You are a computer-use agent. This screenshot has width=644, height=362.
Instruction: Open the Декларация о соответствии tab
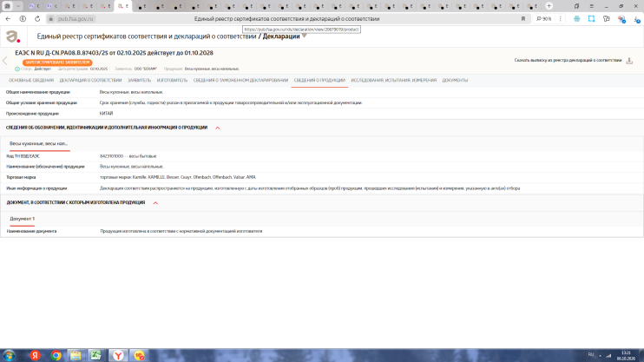coord(90,81)
